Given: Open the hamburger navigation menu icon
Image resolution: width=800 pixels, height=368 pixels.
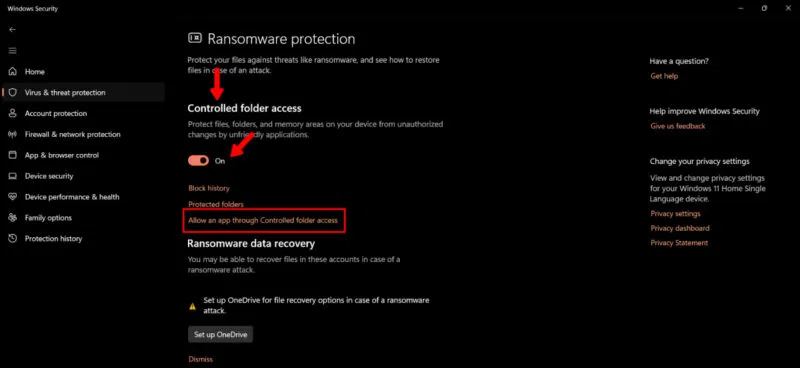Looking at the screenshot, I should pyautogui.click(x=13, y=51).
